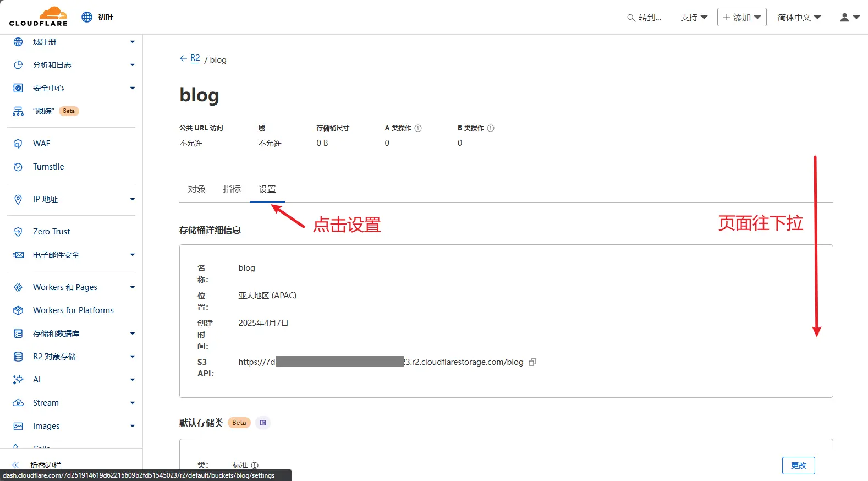This screenshot has height=481, width=868.
Task: Click the 跟踪 network icon
Action: click(x=18, y=111)
